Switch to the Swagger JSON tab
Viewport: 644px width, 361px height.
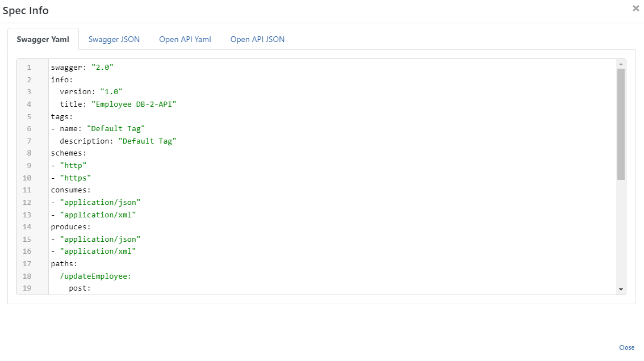tap(114, 39)
